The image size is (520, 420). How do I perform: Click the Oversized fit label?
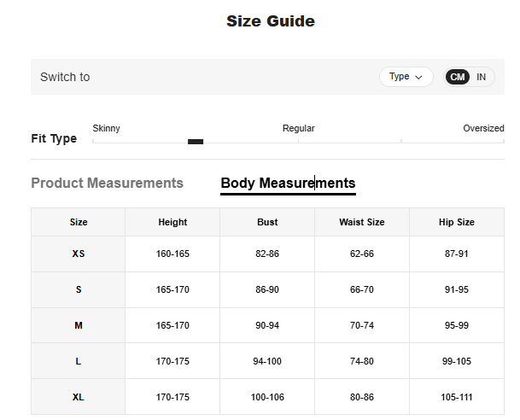coord(483,128)
